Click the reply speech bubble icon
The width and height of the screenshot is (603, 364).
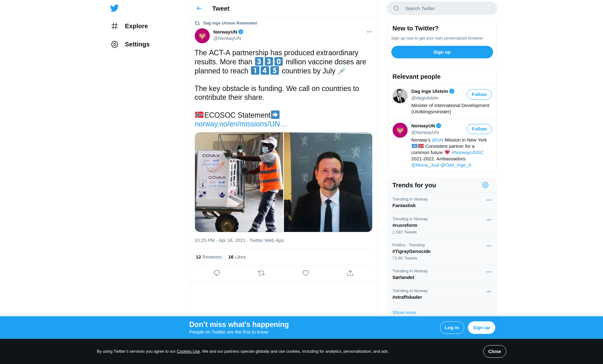pos(217,273)
